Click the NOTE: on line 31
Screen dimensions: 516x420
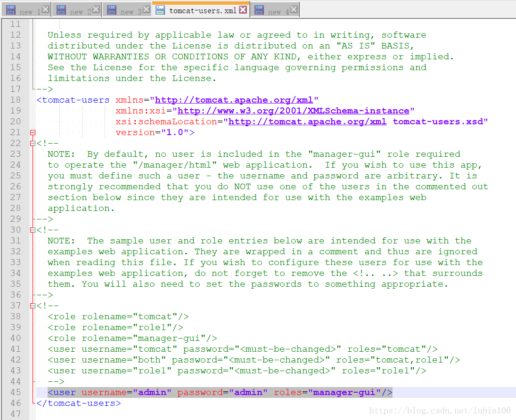[62, 241]
